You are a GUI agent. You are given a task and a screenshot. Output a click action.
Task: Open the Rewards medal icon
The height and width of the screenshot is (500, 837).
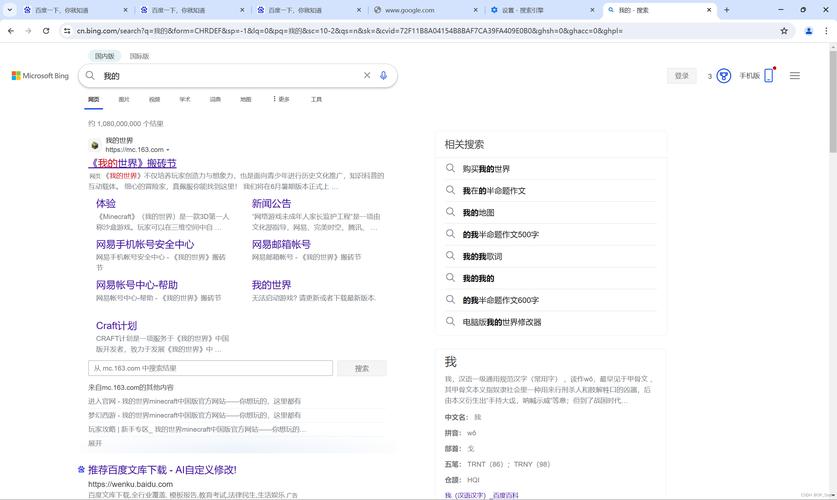pos(723,76)
